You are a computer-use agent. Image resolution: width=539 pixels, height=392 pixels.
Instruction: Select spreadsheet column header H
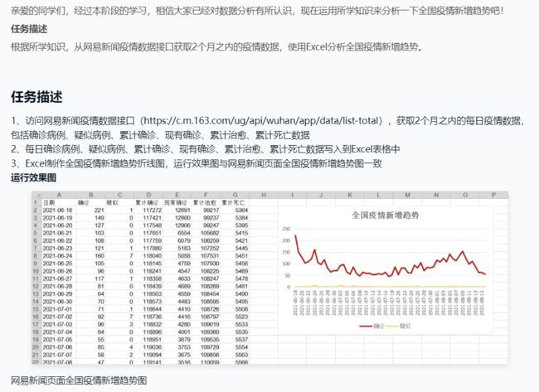pyautogui.click(x=264, y=195)
